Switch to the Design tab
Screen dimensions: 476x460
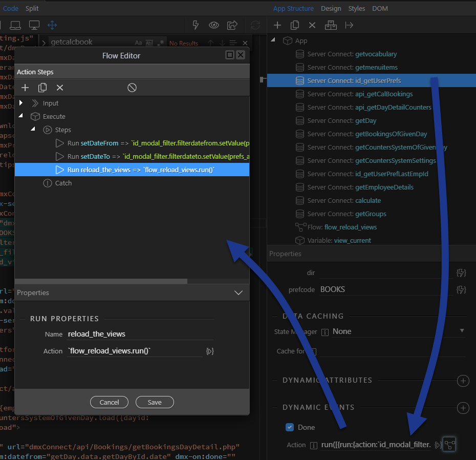(x=331, y=9)
